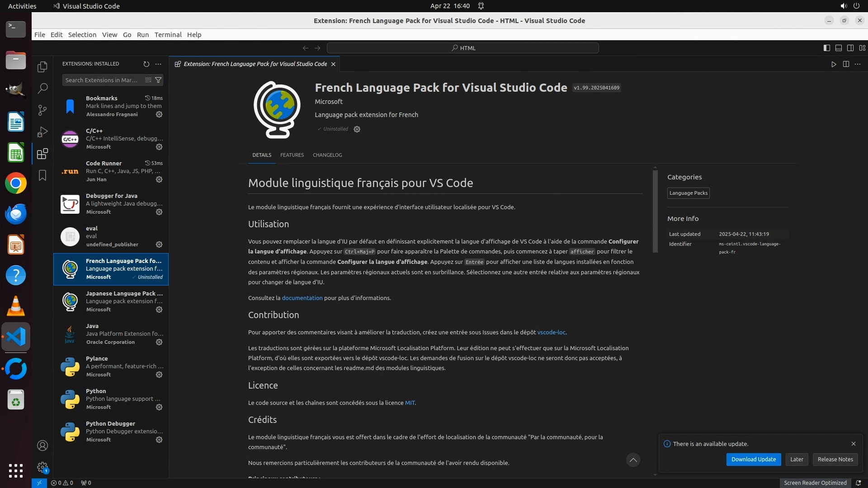Toggle the secondary side bar visibility

pos(850,48)
